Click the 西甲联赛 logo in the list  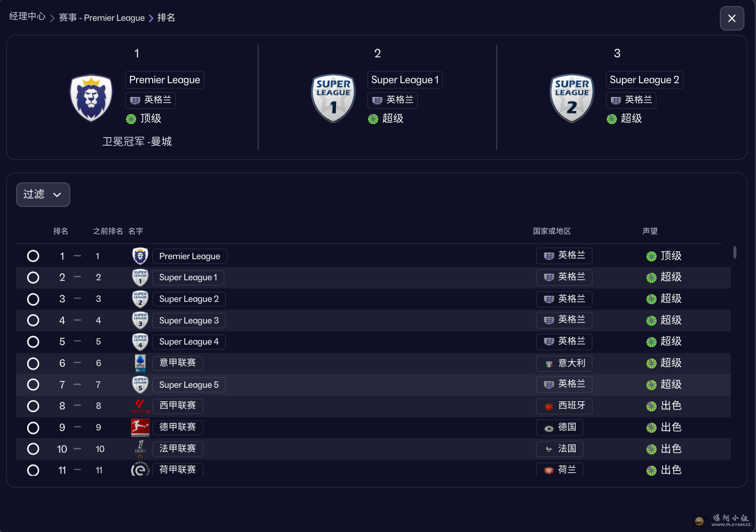[x=140, y=405]
